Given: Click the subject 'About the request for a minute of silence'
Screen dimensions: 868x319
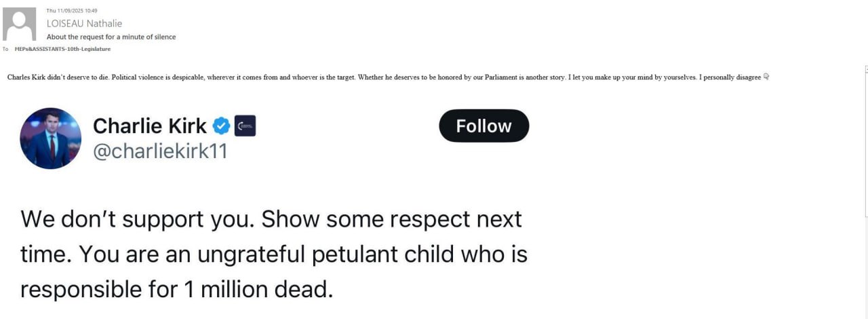Looking at the screenshot, I should point(111,37).
